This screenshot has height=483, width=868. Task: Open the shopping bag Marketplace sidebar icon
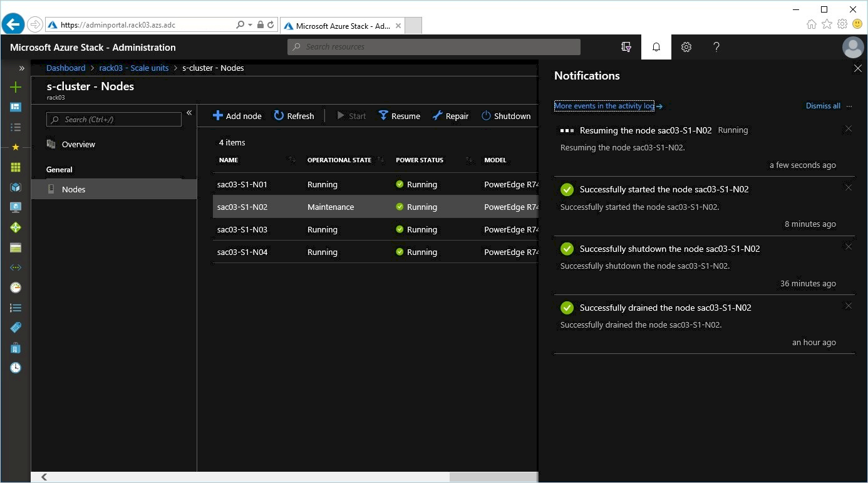coord(16,348)
